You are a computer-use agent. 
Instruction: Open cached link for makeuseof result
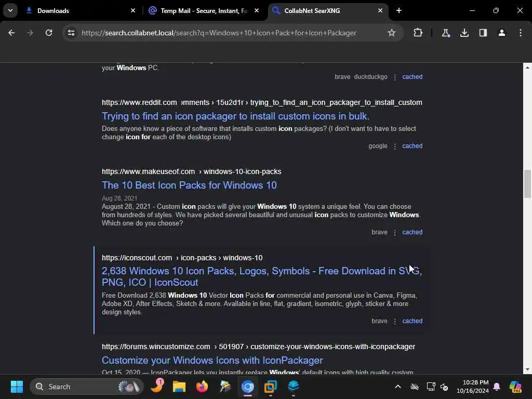point(412,232)
